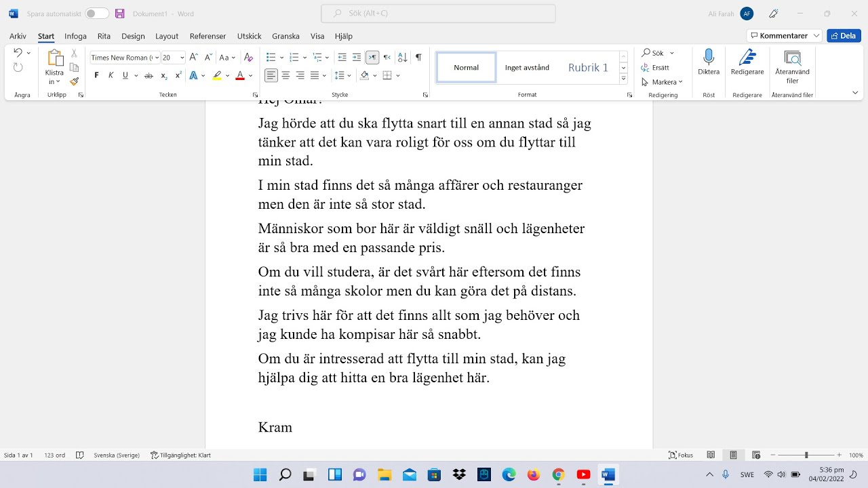Expand the styles gallery (Format)
This screenshot has width=868, height=488.
623,79
